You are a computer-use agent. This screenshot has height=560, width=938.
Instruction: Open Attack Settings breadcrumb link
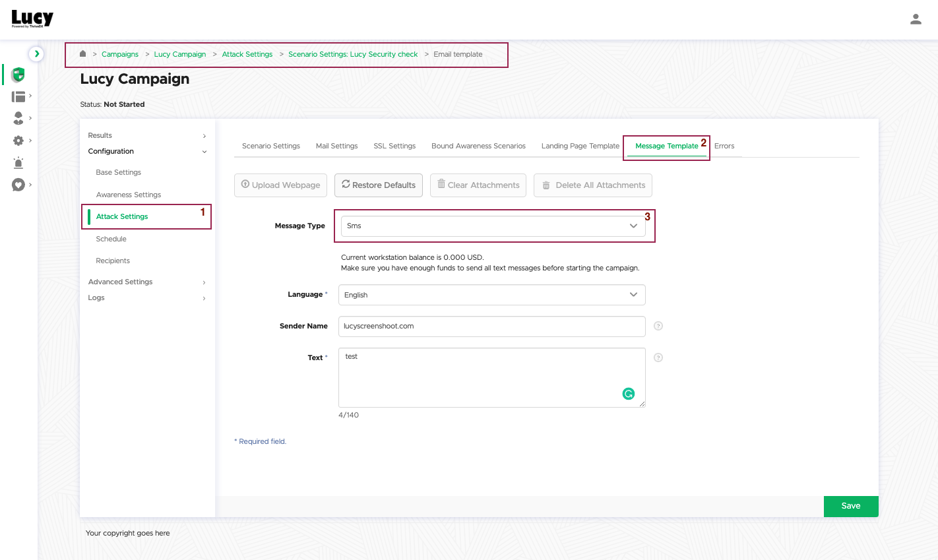247,54
